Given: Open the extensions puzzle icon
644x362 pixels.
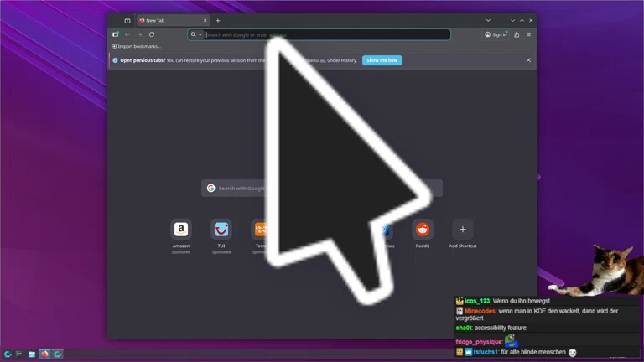Looking at the screenshot, I should [x=517, y=34].
